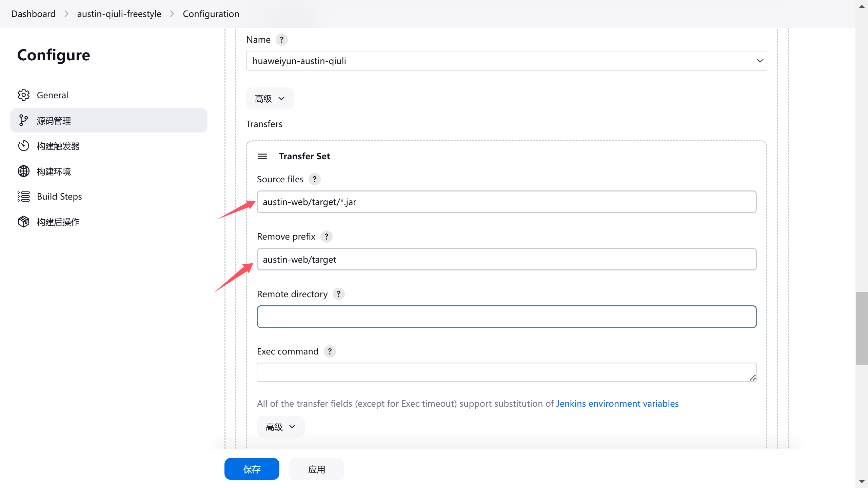
Task: Focus the Remote directory input field
Action: (x=506, y=317)
